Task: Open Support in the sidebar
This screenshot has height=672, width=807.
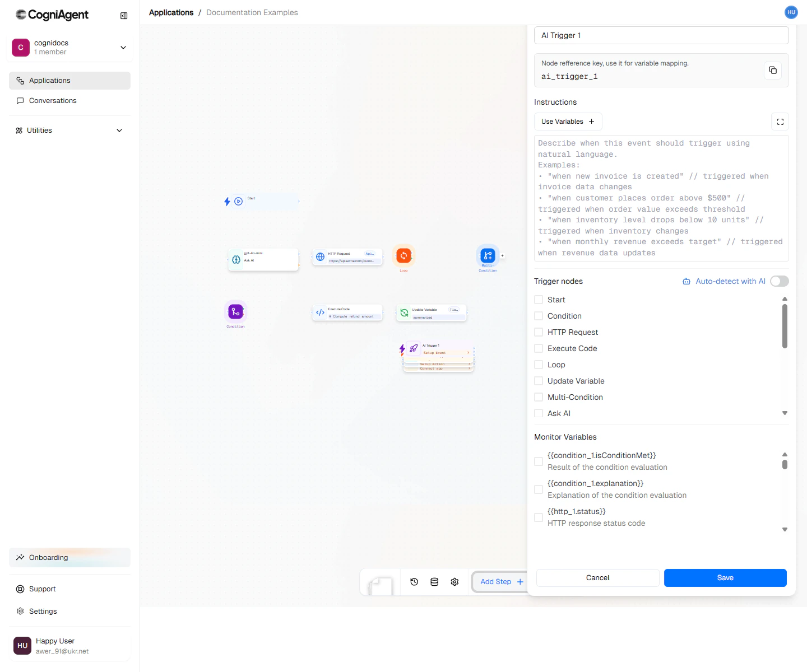Action: 69,589
